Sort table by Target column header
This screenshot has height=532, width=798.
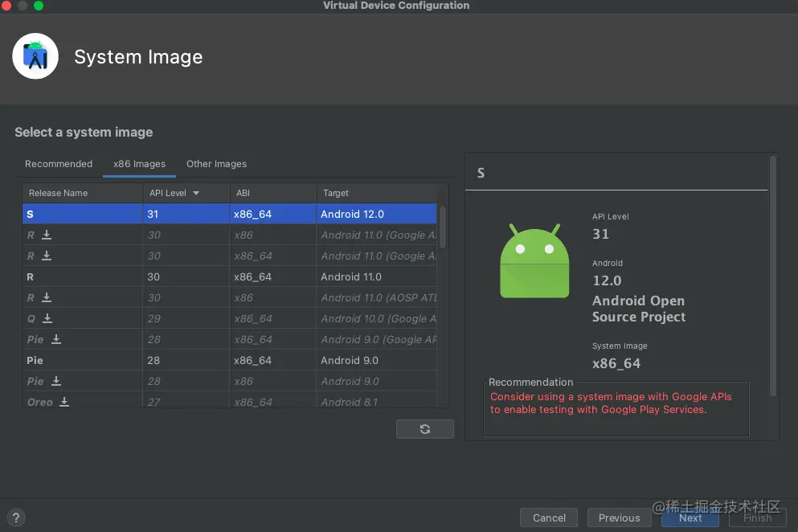(x=377, y=193)
